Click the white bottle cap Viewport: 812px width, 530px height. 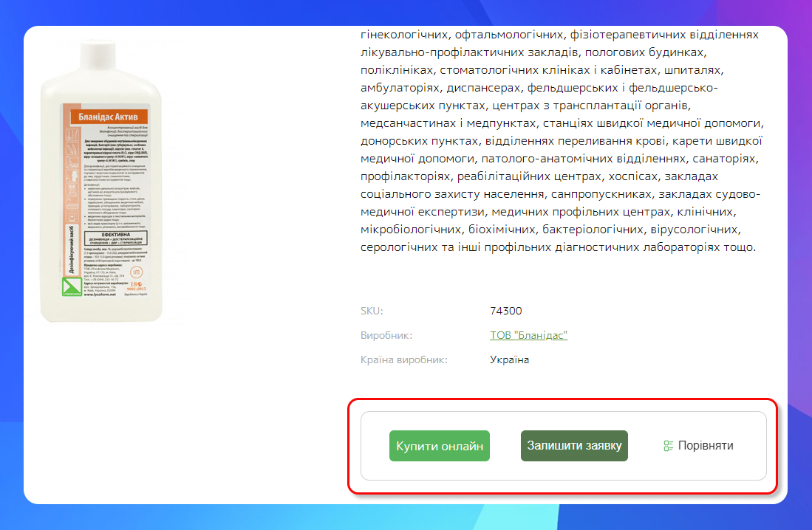(x=98, y=55)
